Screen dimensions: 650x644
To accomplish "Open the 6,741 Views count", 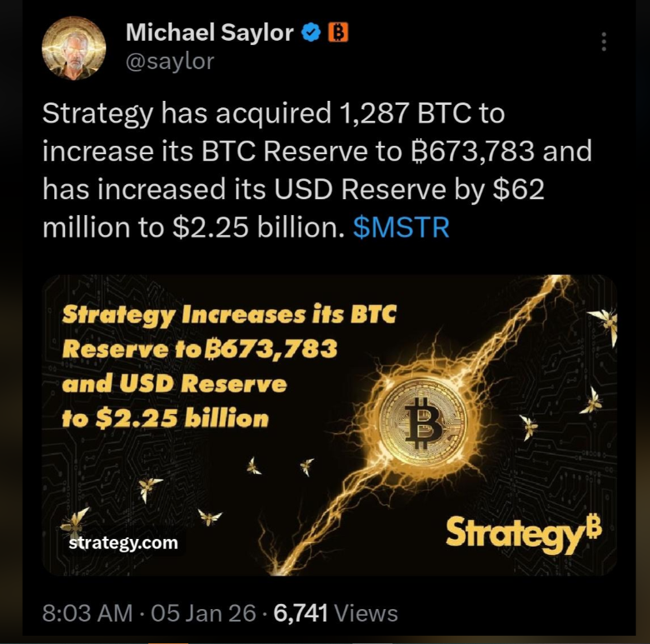I will tap(335, 613).
